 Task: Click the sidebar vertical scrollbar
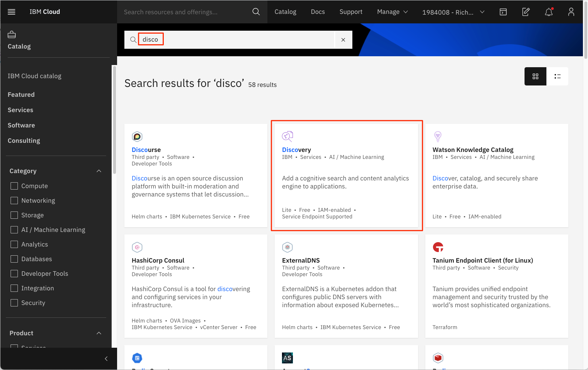114,120
